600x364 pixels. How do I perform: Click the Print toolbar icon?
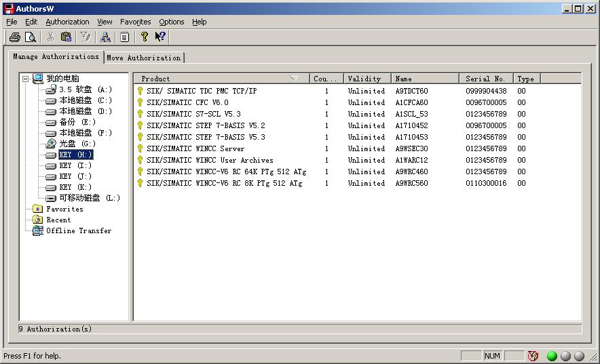coord(15,37)
